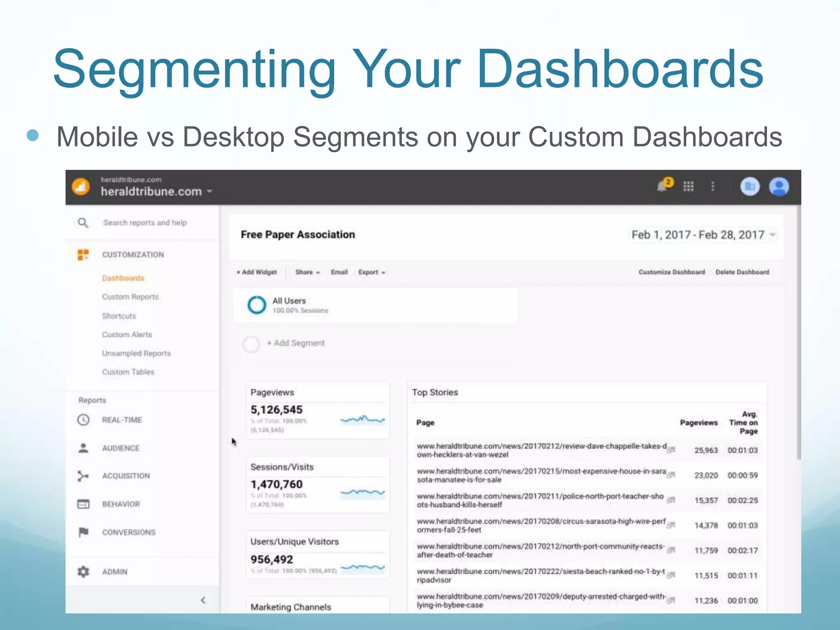
Task: Open link icon for north-port-community-reacts story
Action: click(x=671, y=550)
